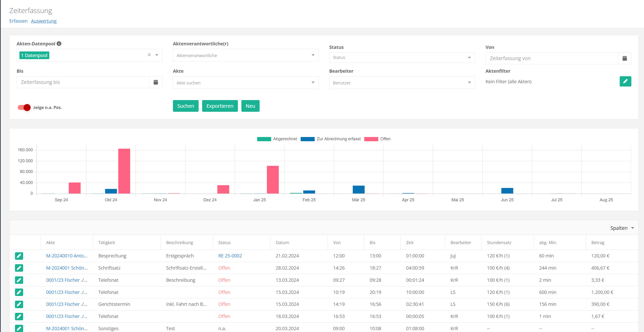
Task: Expand the Status filter dropdown
Action: tap(402, 58)
